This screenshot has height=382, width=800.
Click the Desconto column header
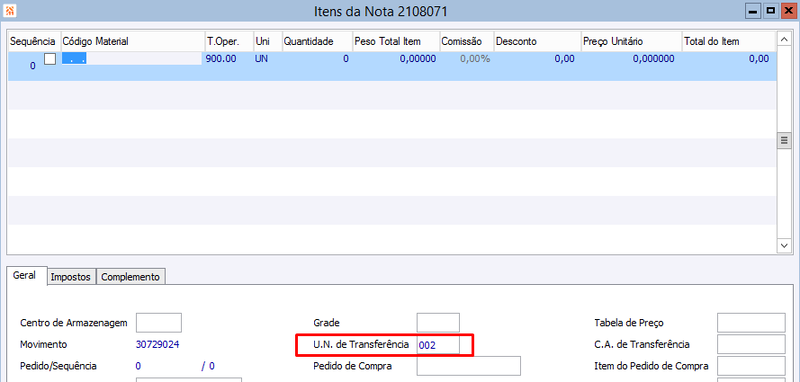point(537,41)
